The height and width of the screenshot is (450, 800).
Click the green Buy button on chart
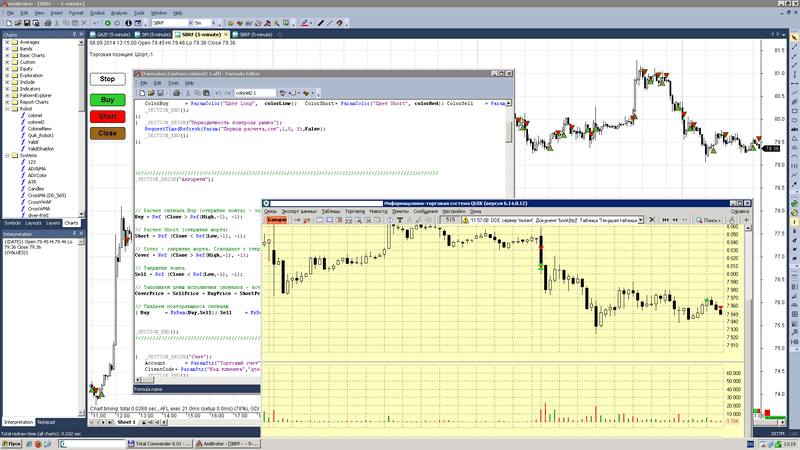point(108,100)
